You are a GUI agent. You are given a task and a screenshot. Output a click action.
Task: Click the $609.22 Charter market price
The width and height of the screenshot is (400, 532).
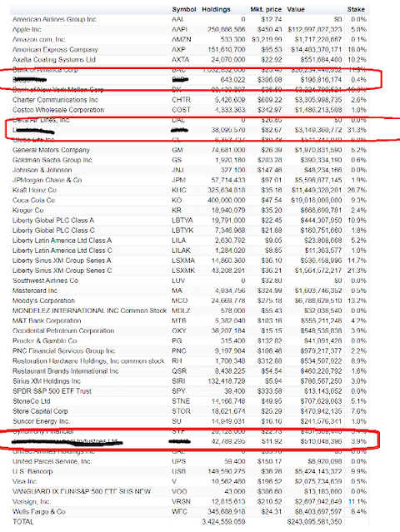[270, 100]
